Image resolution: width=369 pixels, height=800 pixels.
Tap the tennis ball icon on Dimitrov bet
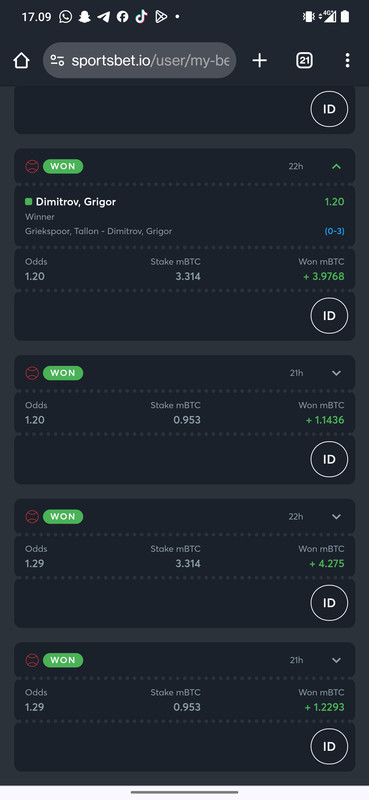click(x=32, y=166)
